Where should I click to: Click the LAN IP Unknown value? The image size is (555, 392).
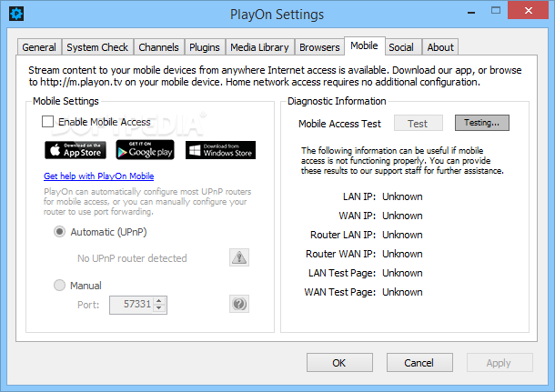pyautogui.click(x=402, y=196)
